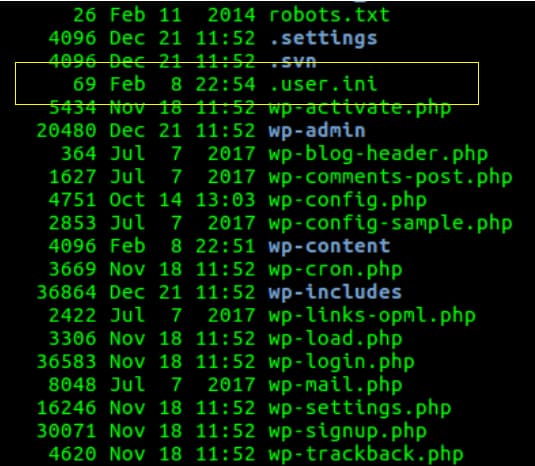This screenshot has width=535, height=466.
Task: Click the robots.txt file name
Action: tap(329, 15)
